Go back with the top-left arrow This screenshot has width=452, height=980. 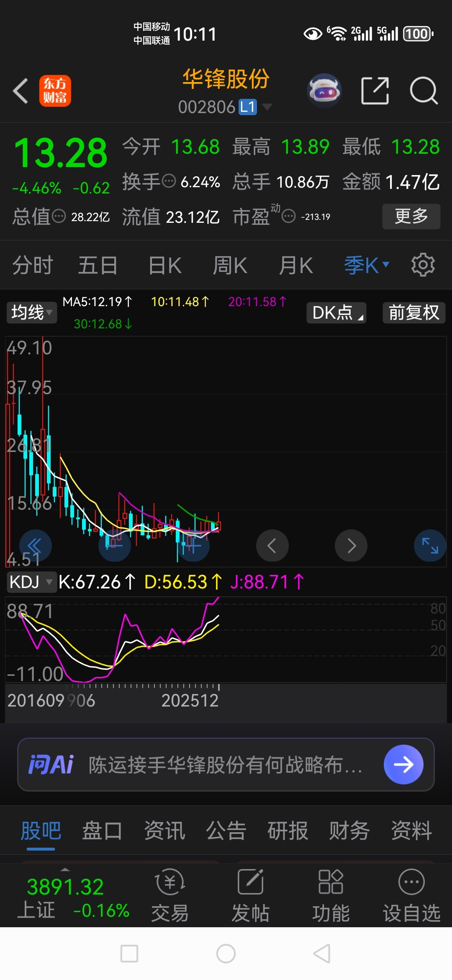tap(20, 90)
